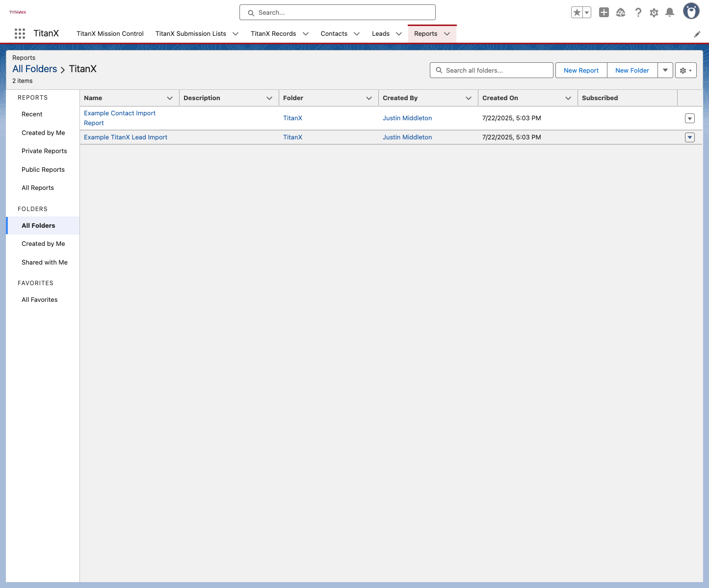Open the App Launcher dots grid
709x588 pixels.
(x=20, y=33)
